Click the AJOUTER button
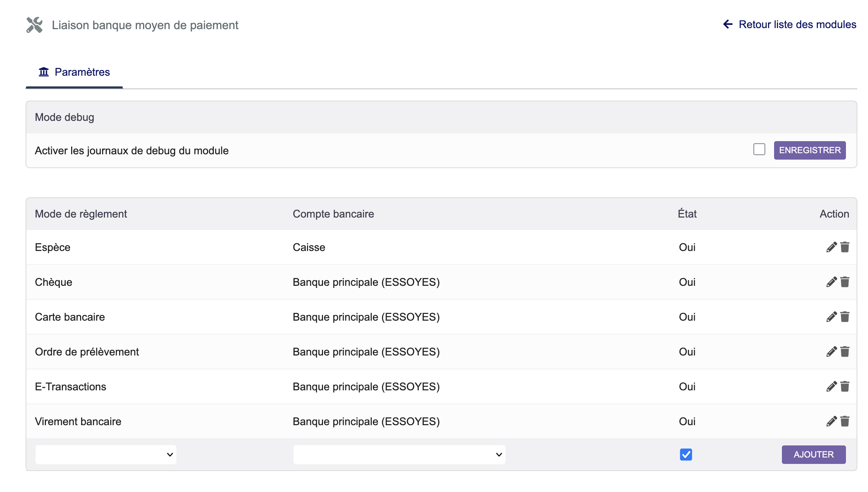 [814, 455]
